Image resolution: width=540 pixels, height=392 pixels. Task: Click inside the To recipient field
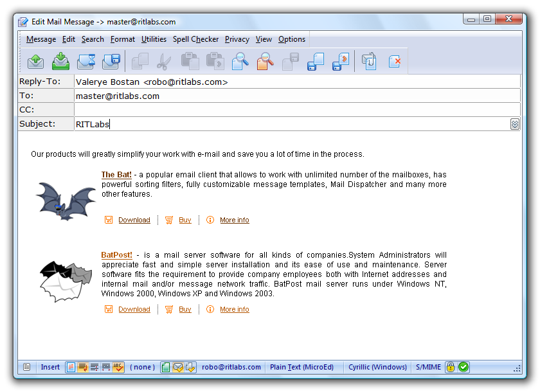click(297, 96)
